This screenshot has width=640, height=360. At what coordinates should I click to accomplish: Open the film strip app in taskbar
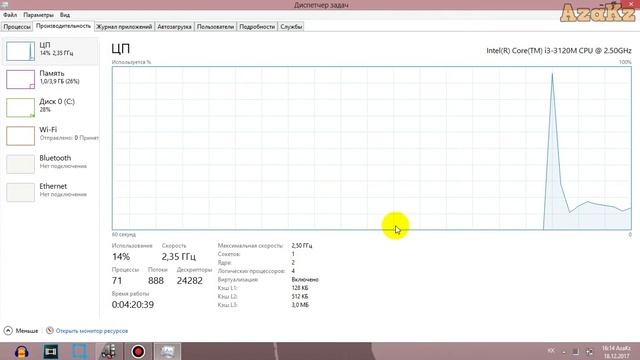[x=51, y=351]
